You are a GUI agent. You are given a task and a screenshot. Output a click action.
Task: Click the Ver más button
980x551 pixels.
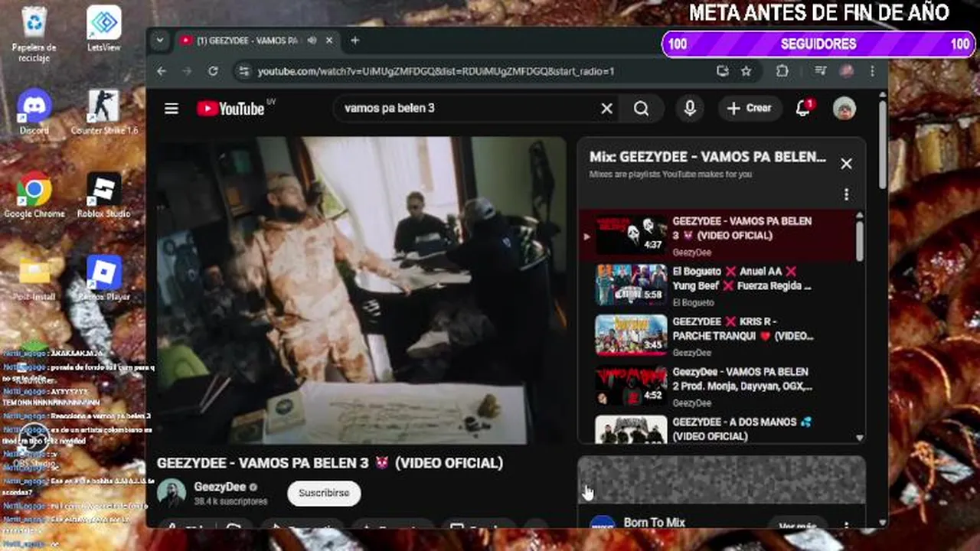pyautogui.click(x=798, y=526)
